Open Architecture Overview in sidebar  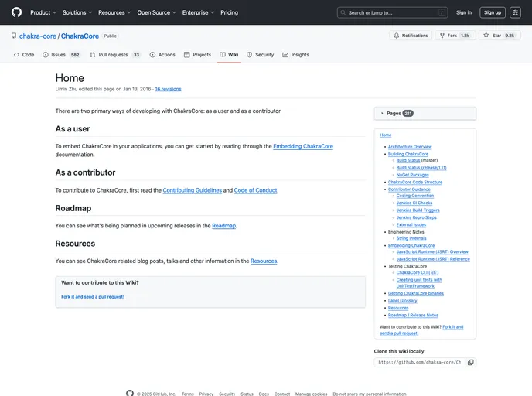(x=410, y=147)
